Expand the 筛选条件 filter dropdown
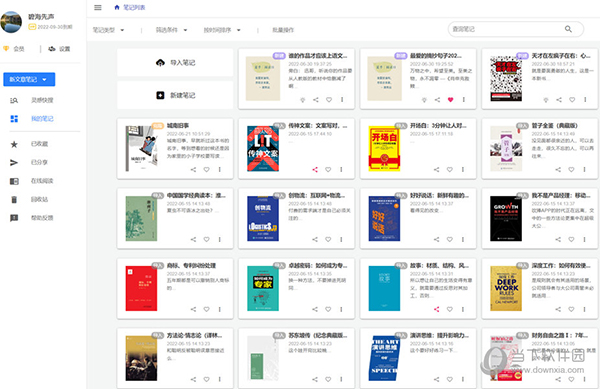This screenshot has width=600, height=389. click(171, 30)
